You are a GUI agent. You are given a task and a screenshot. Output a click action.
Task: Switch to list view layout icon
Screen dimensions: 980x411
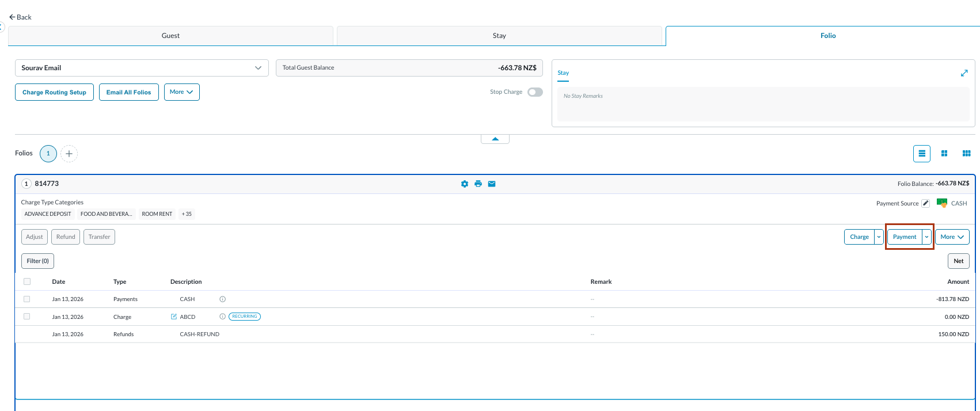(922, 154)
